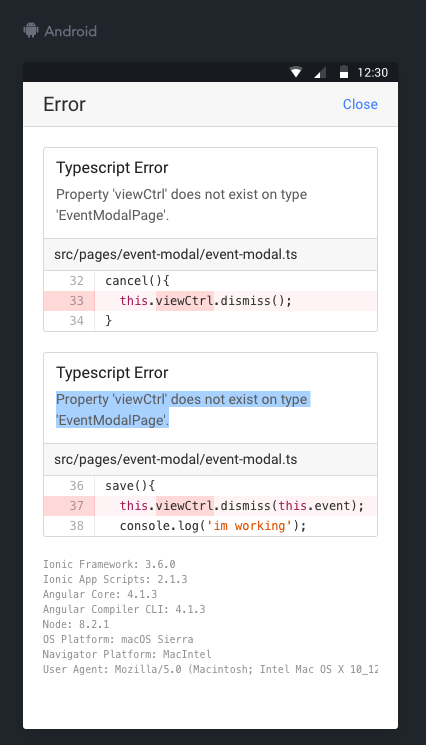The width and height of the screenshot is (426, 745).
Task: Click save() function on line 36
Action: [130, 486]
